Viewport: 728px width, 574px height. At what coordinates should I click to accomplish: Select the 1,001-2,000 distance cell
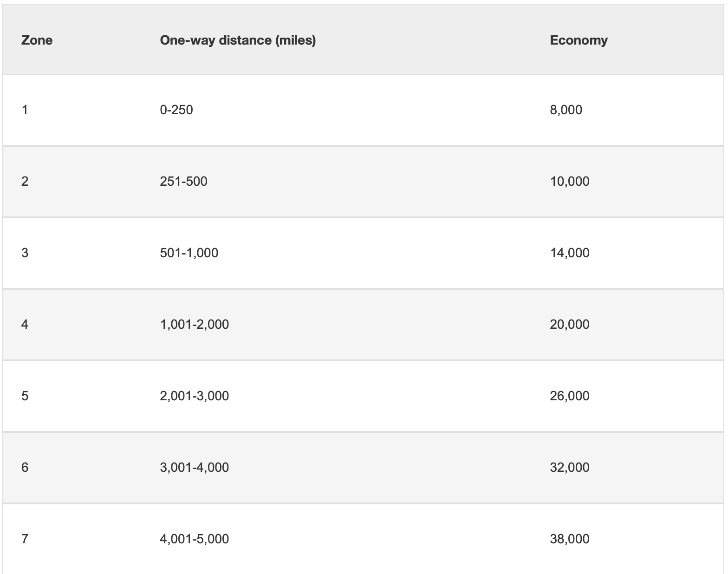[x=195, y=325]
